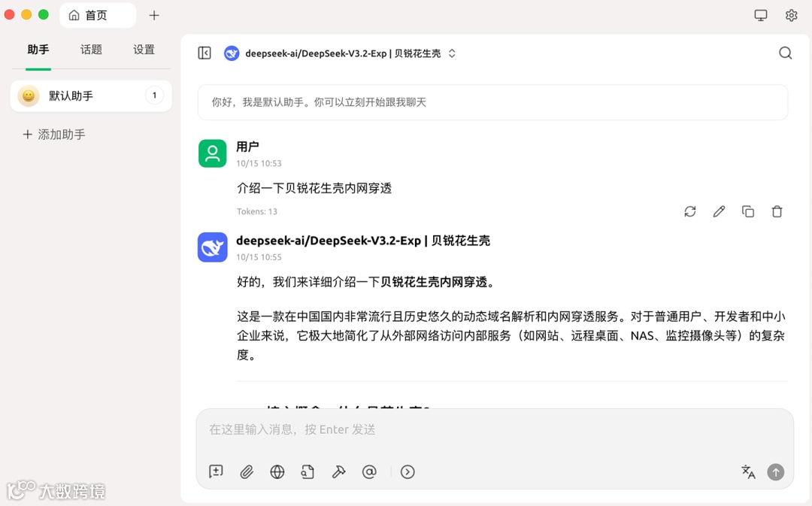Send message with the arrow button
Screen dimensions: 812x506
click(775, 472)
